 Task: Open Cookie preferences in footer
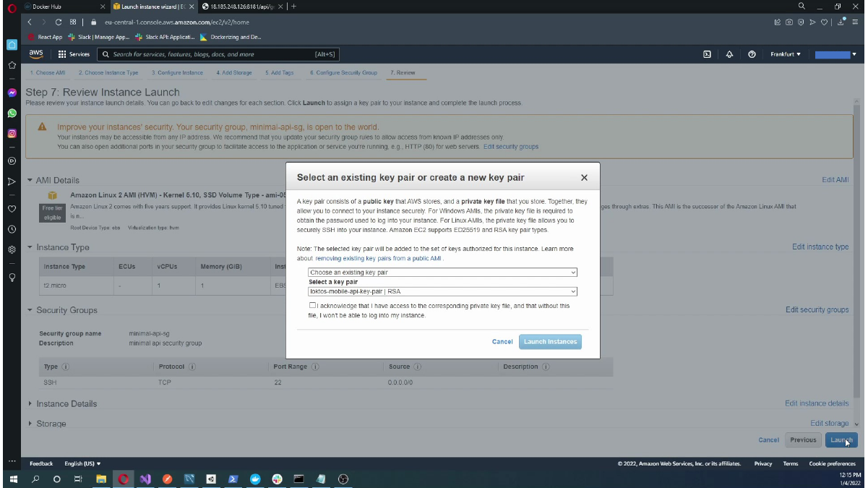(833, 463)
